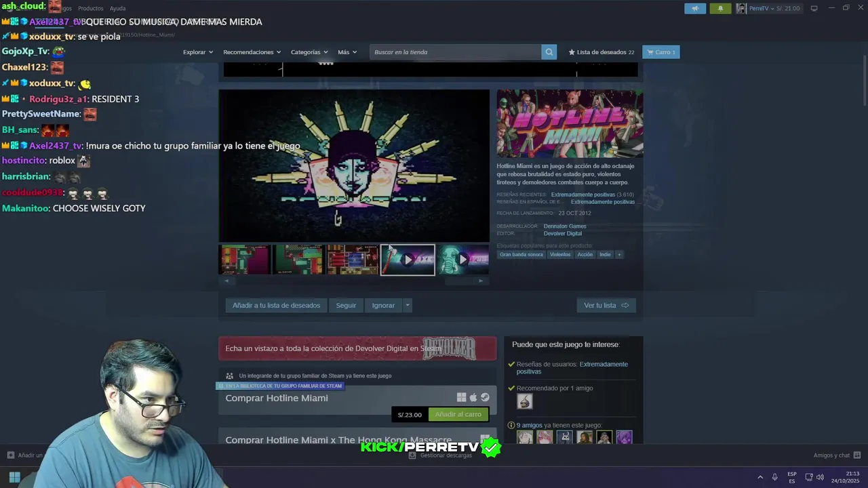Open the Windows Start button

[14, 477]
